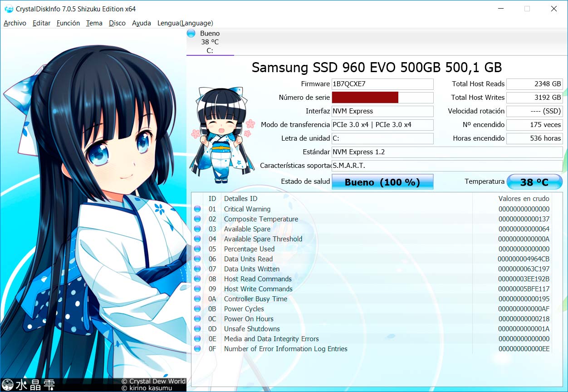This screenshot has height=392, width=568.
Task: Click the CrystalDiskInfo app icon in the title bar
Action: (9, 9)
